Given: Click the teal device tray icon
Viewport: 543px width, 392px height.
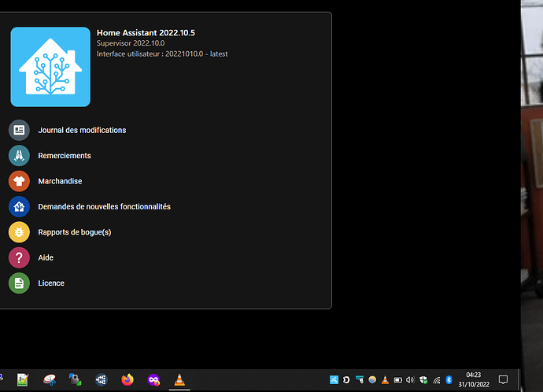Looking at the screenshot, I should (x=360, y=380).
